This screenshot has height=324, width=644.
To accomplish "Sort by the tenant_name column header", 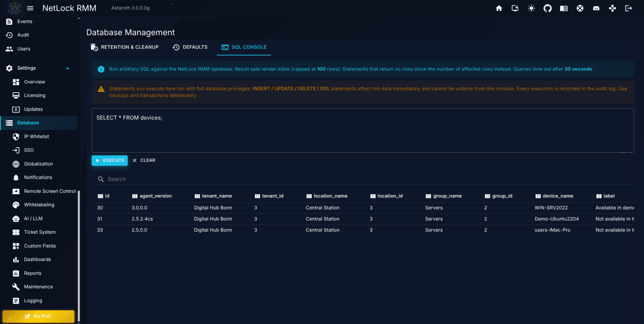I will [213, 196].
